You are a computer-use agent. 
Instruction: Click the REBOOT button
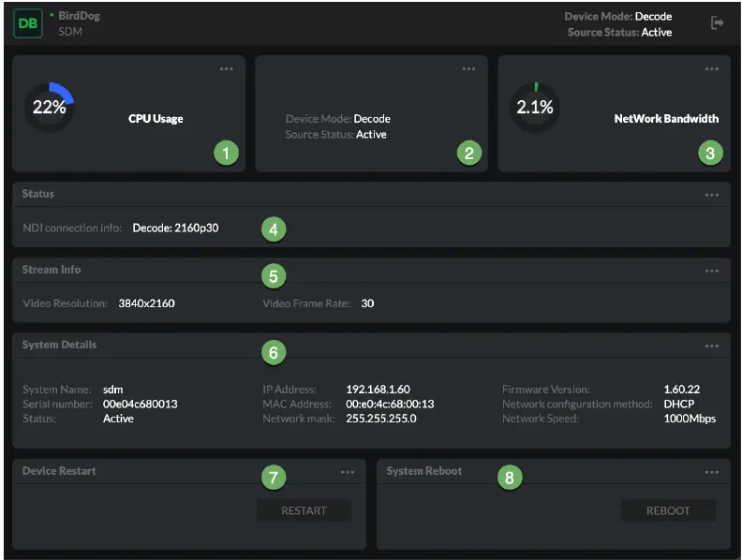pyautogui.click(x=668, y=510)
